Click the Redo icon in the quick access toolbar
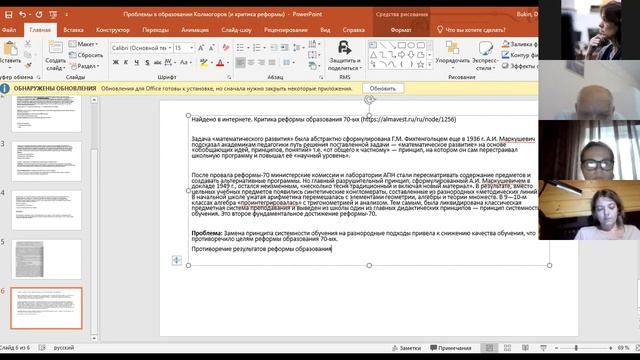Screen dimensions: 640x360 (39, 15)
